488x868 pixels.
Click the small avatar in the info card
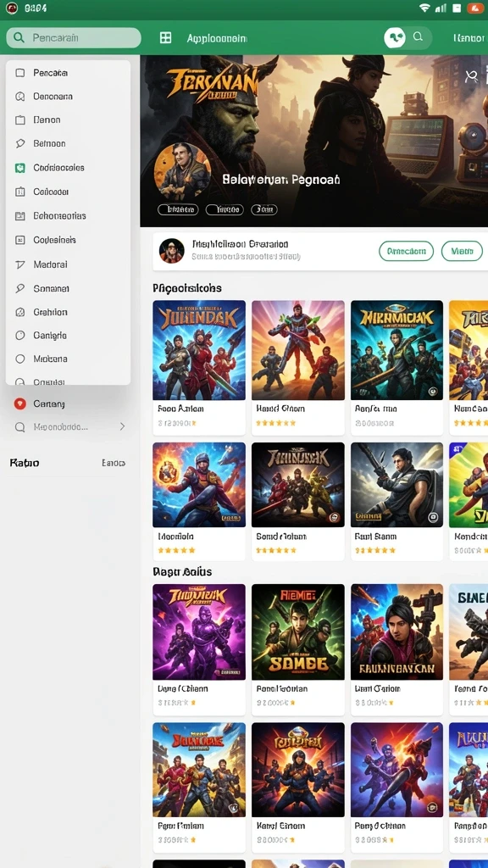pyautogui.click(x=171, y=251)
